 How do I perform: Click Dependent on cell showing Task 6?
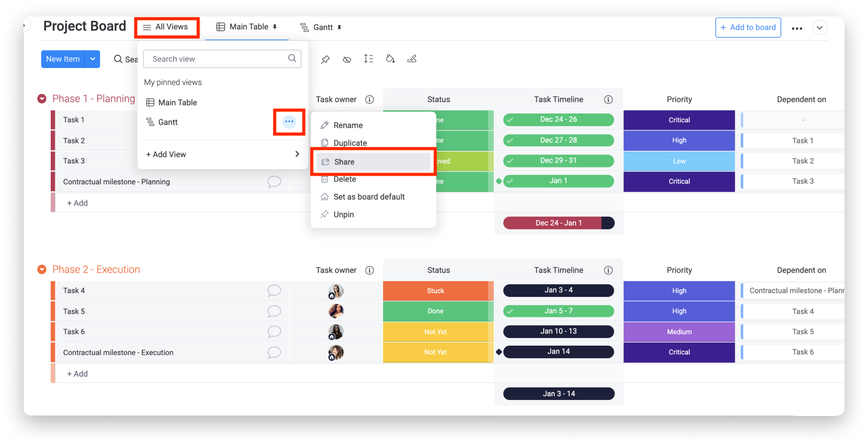coord(803,352)
